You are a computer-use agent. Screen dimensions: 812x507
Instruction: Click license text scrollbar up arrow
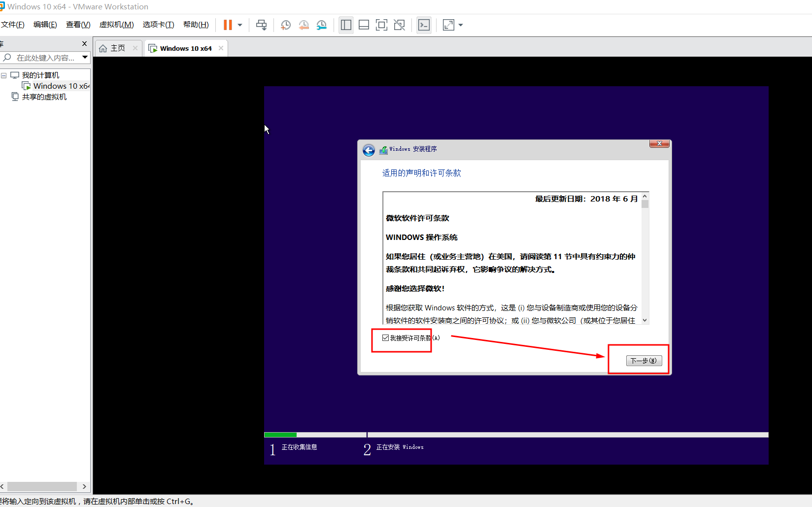point(644,196)
